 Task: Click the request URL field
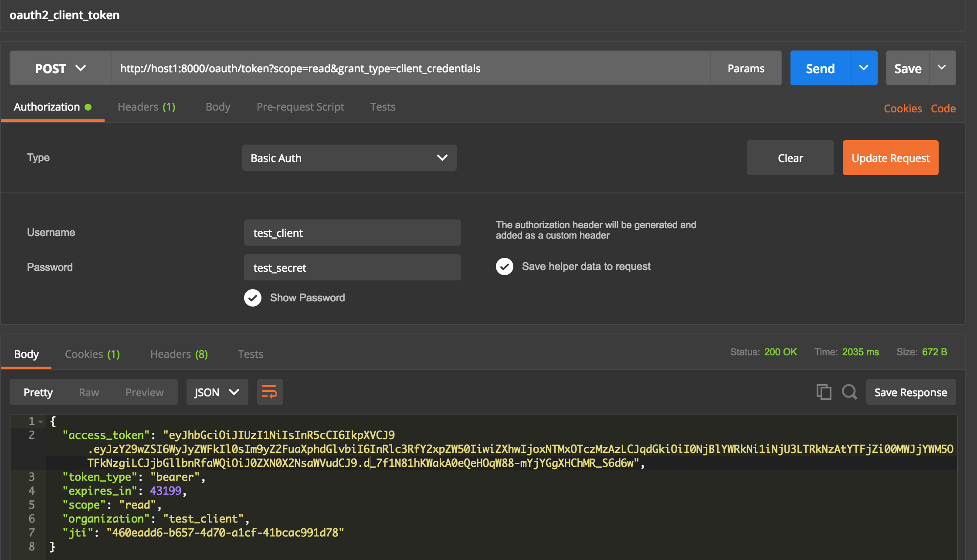[410, 68]
